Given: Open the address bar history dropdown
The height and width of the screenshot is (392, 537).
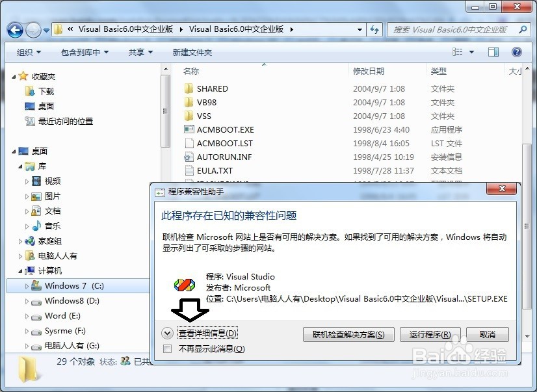Looking at the screenshot, I should point(360,30).
